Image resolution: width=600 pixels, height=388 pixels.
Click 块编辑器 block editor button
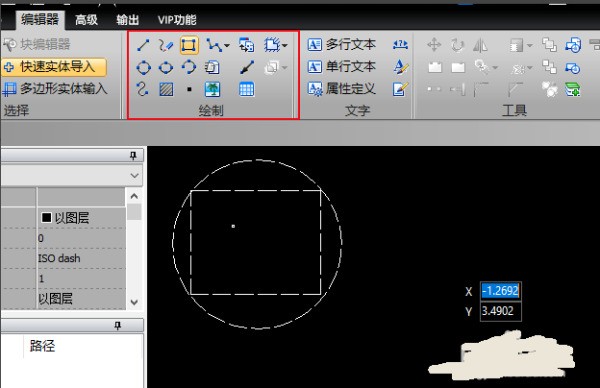pos(37,44)
